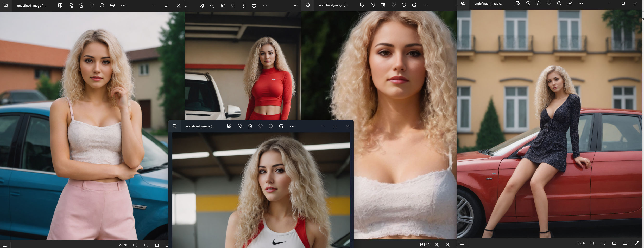Zoom in within the 161 % portrait window
The height and width of the screenshot is (248, 644).
448,245
